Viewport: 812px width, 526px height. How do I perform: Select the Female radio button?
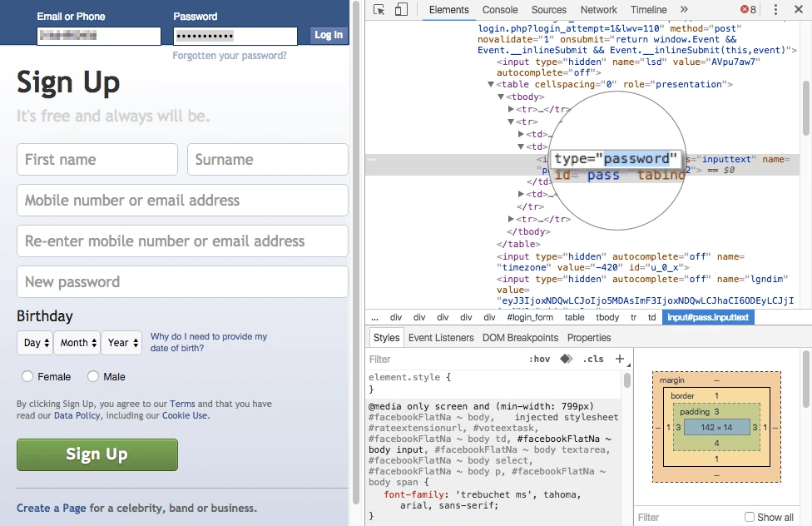[27, 377]
